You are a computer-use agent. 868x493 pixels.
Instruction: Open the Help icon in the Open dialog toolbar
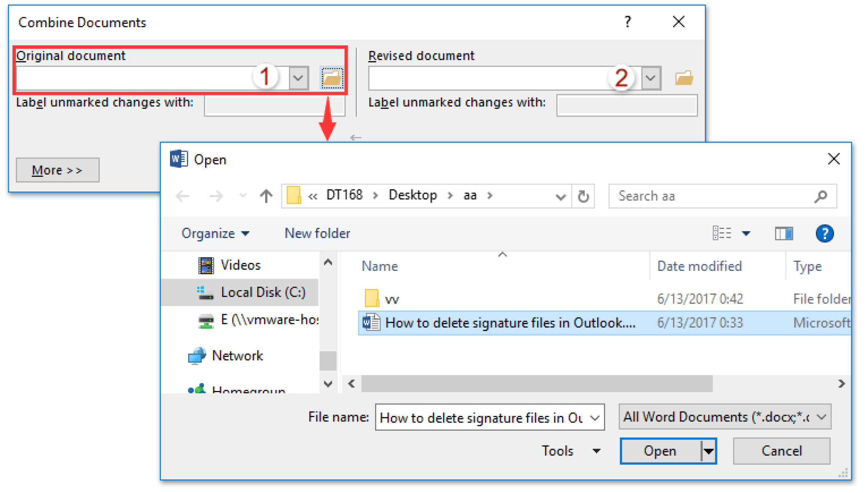(x=824, y=233)
